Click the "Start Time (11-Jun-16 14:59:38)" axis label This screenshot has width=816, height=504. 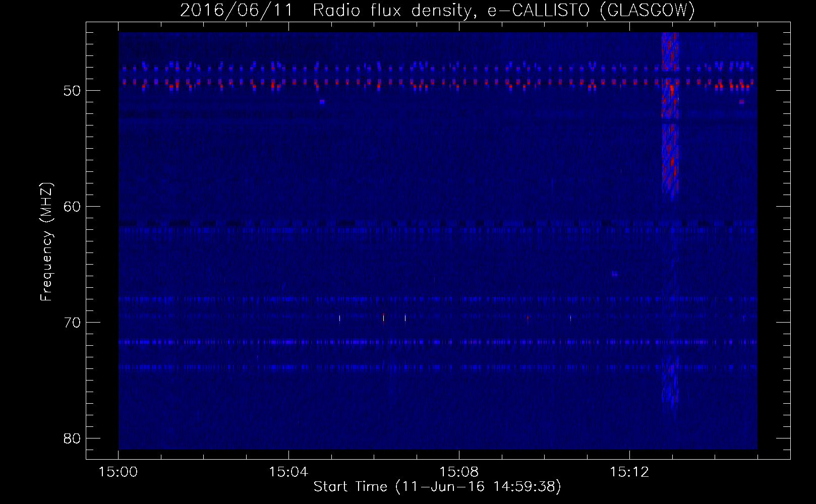click(x=437, y=487)
